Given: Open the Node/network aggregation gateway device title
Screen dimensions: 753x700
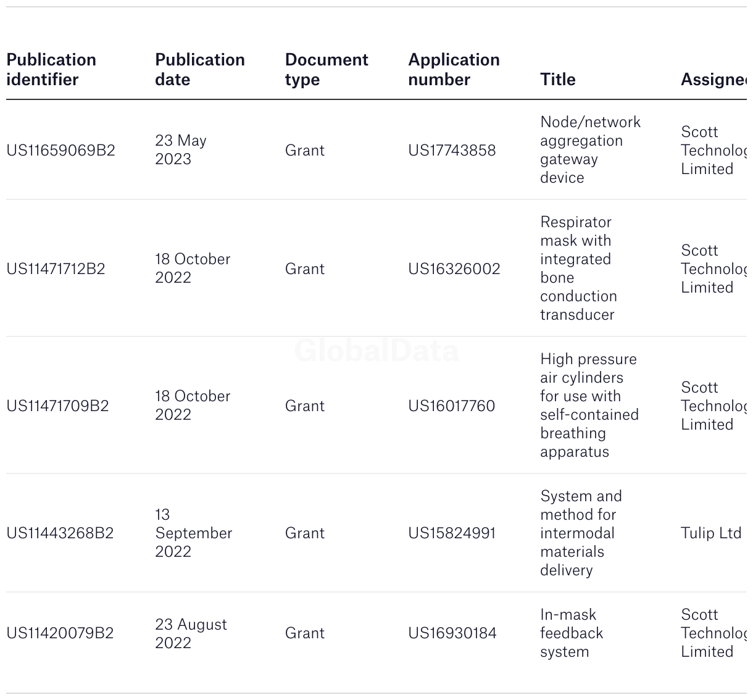Looking at the screenshot, I should tap(589, 149).
